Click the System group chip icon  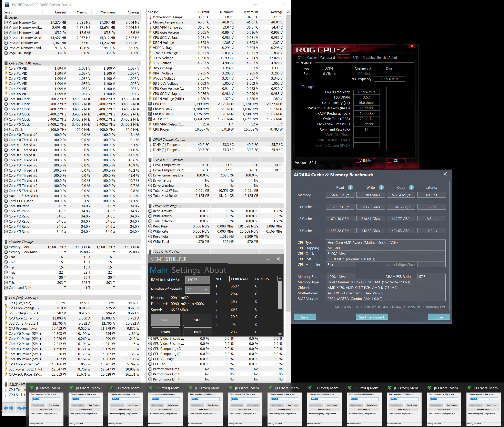pos(6,17)
